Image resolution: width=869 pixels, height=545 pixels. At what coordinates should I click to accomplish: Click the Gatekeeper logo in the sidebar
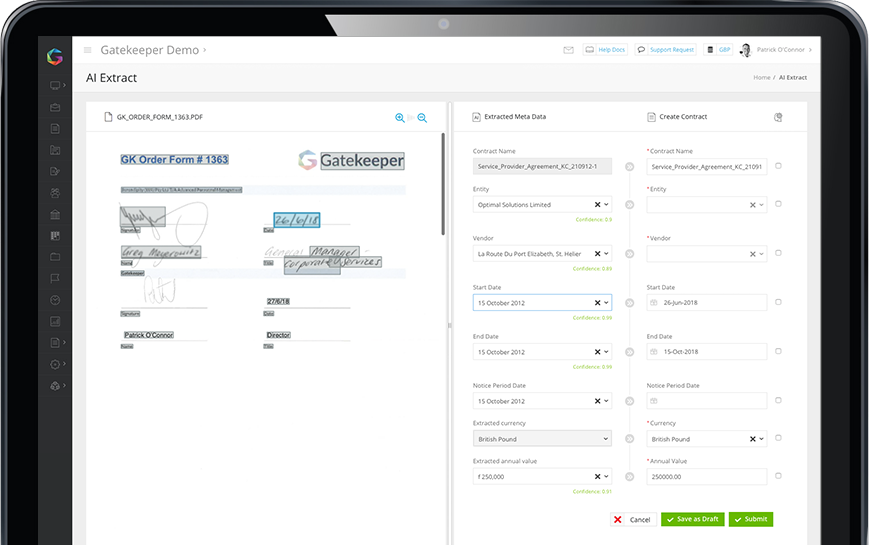click(54, 57)
